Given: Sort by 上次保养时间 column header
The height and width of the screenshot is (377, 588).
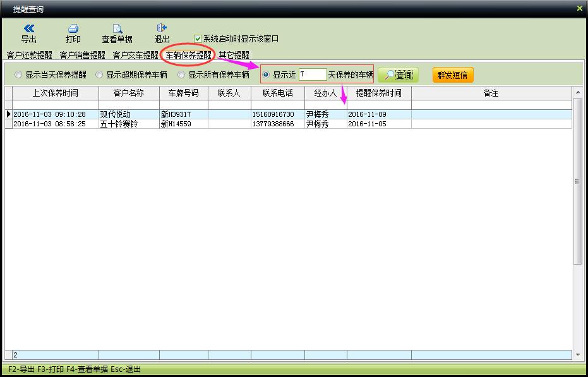Looking at the screenshot, I should tap(56, 93).
